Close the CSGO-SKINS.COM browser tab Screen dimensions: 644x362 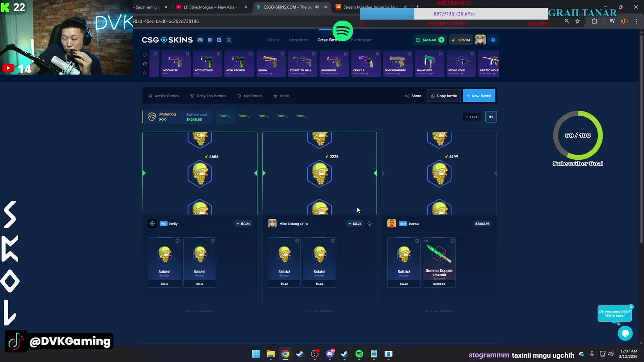tap(325, 7)
